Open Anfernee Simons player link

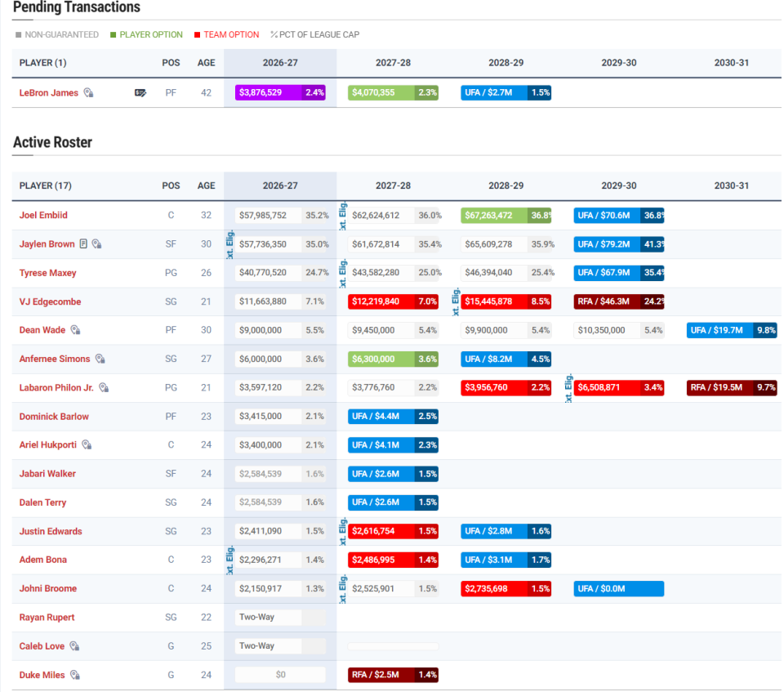pos(55,359)
